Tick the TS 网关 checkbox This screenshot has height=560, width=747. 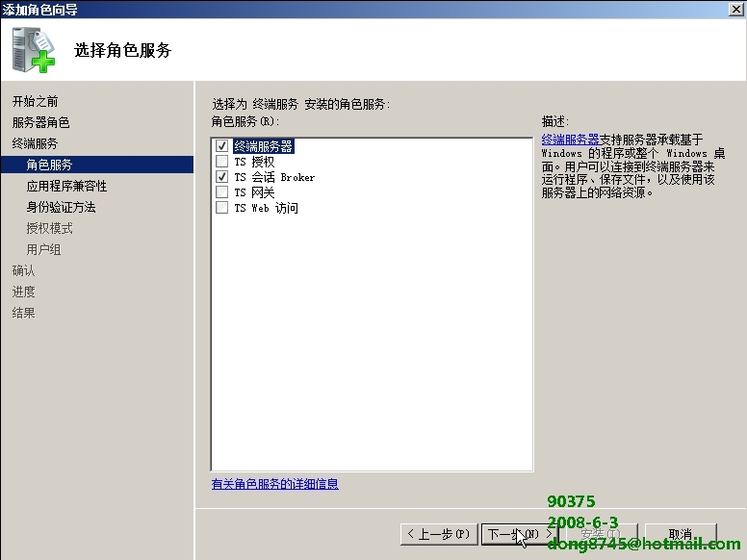(221, 191)
